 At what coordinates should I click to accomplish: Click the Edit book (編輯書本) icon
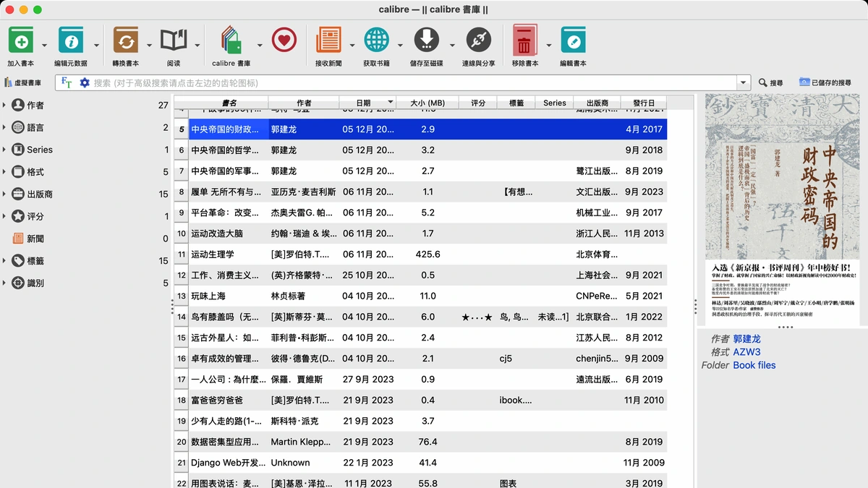574,40
